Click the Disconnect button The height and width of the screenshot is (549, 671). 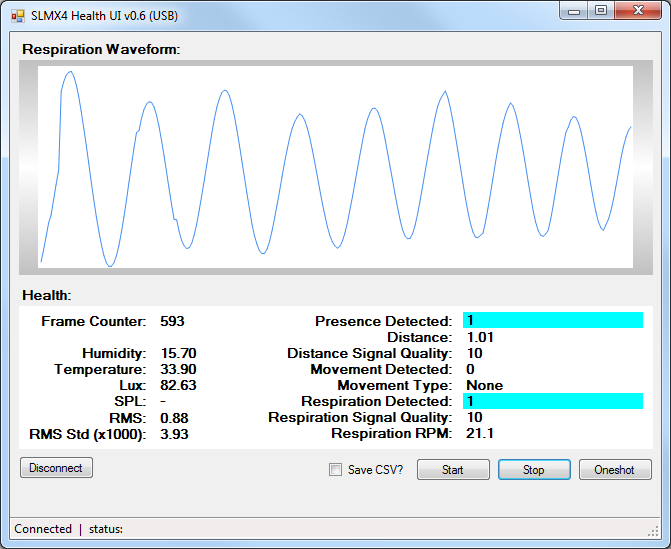click(56, 468)
